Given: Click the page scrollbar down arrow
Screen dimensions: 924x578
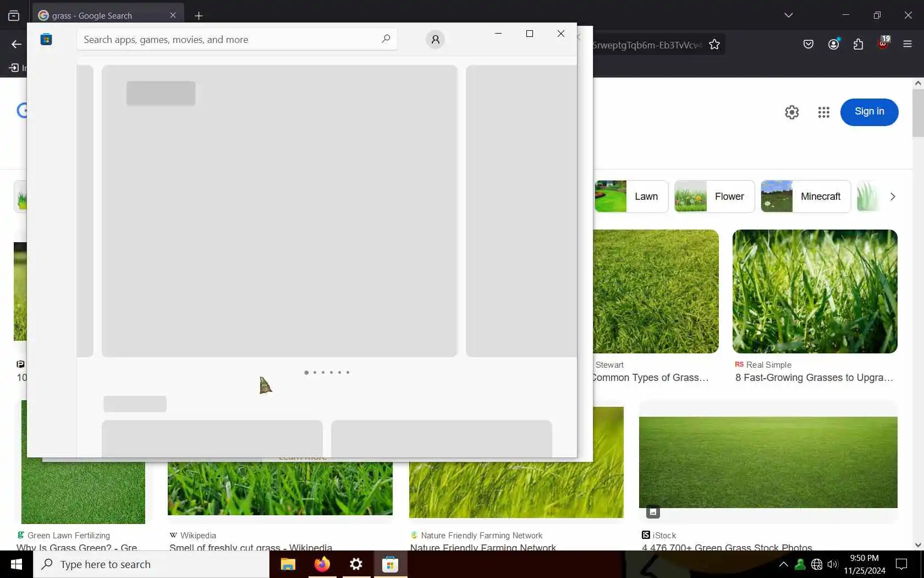Looking at the screenshot, I should 917,545.
